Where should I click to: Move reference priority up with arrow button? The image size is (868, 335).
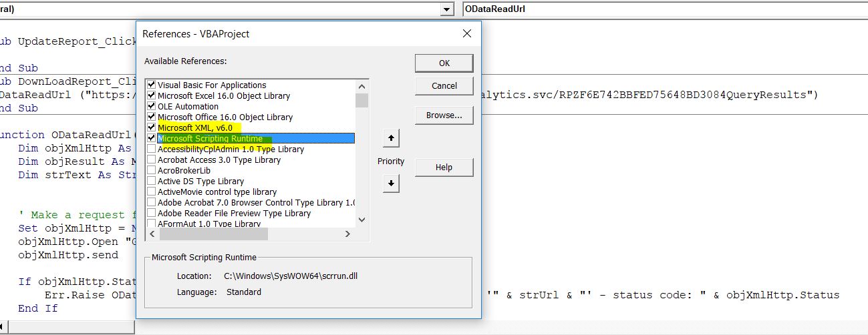coord(392,138)
